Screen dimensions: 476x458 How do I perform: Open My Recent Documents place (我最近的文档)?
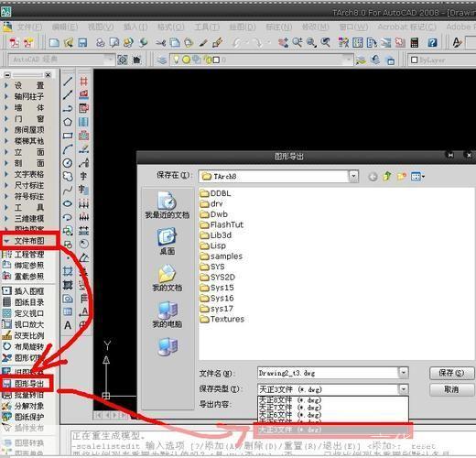tap(168, 205)
